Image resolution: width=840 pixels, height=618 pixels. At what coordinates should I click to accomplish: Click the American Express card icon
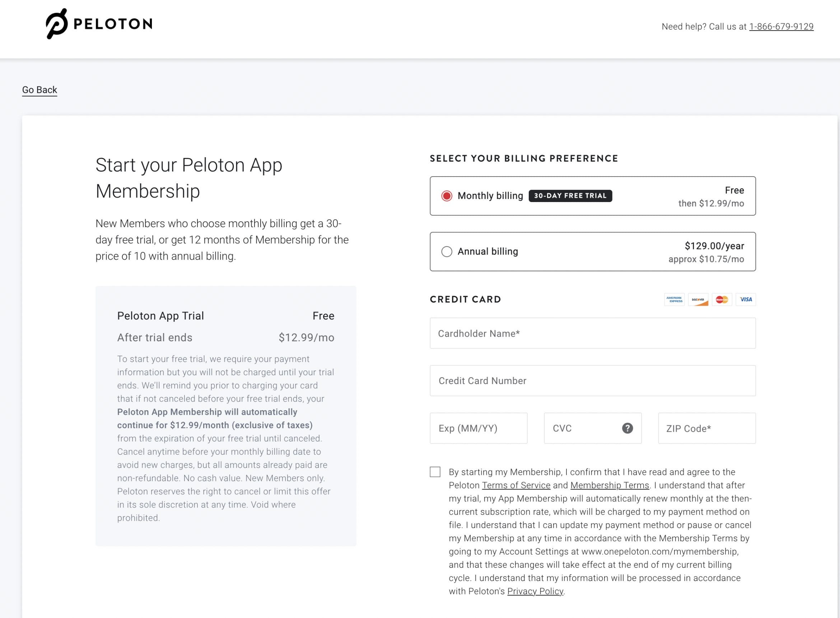click(x=674, y=299)
